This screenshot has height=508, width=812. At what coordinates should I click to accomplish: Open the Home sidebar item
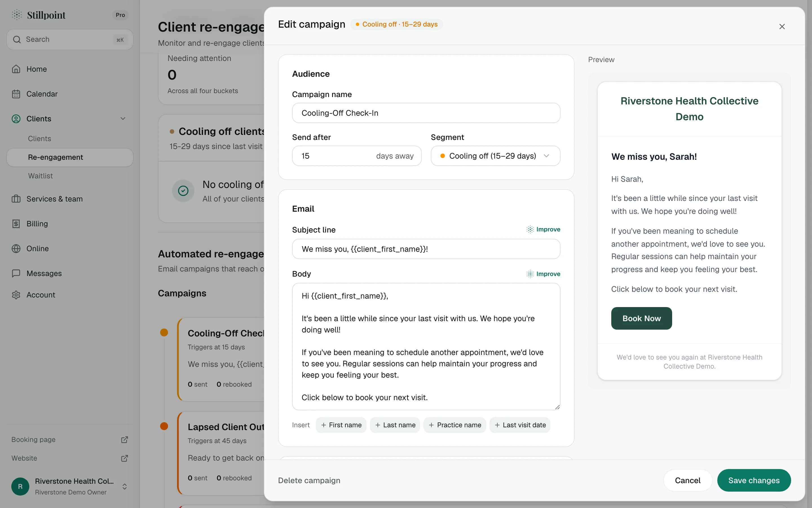pos(70,69)
